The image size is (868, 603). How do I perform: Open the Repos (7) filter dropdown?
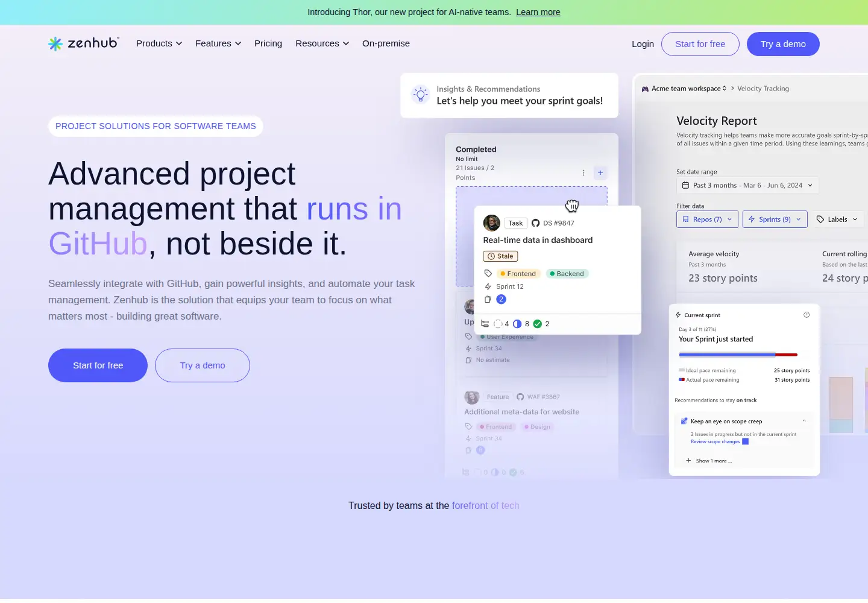707,219
